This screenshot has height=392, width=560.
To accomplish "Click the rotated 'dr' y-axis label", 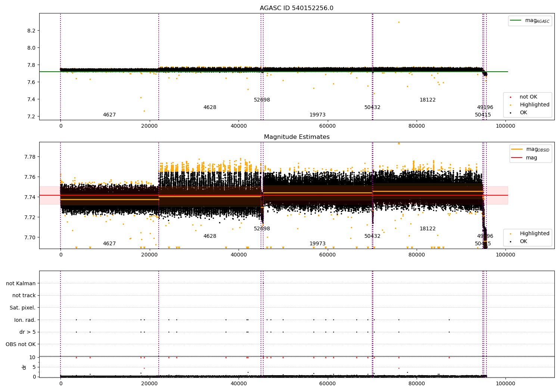I will point(24,367).
